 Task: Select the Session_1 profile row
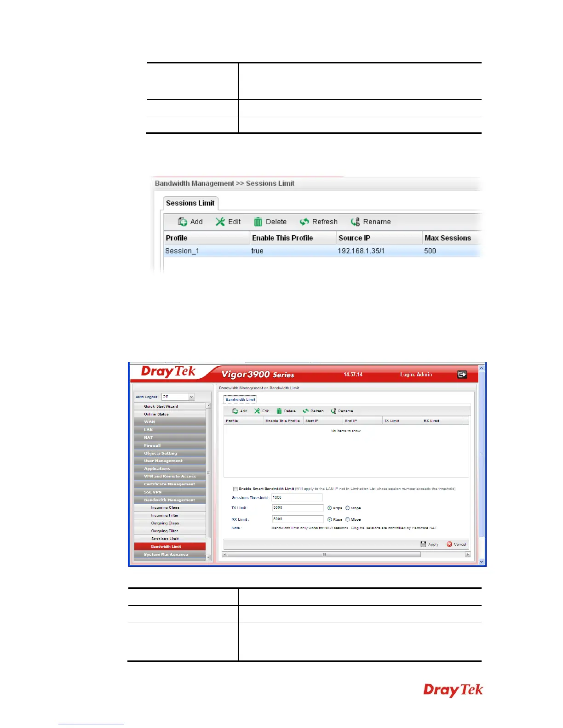coord(322,251)
